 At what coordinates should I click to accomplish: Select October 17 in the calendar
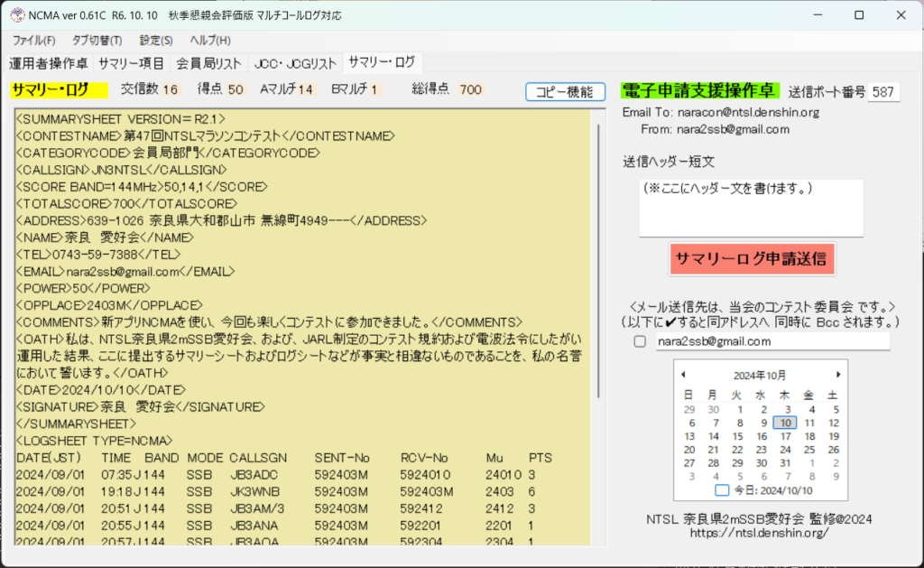point(786,436)
